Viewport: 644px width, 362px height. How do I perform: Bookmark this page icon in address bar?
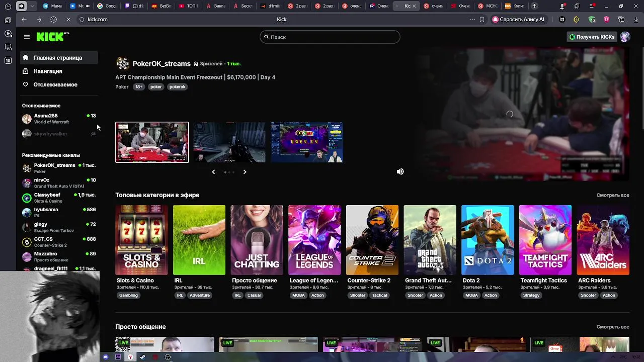click(x=482, y=19)
